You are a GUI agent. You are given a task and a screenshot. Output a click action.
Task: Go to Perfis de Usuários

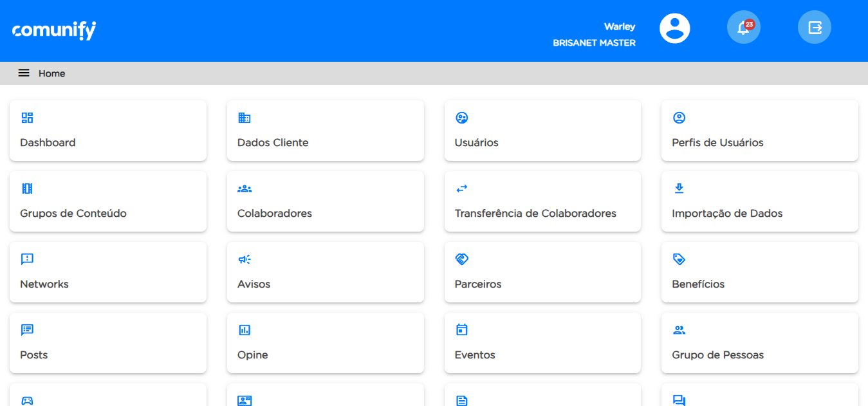[759, 131]
